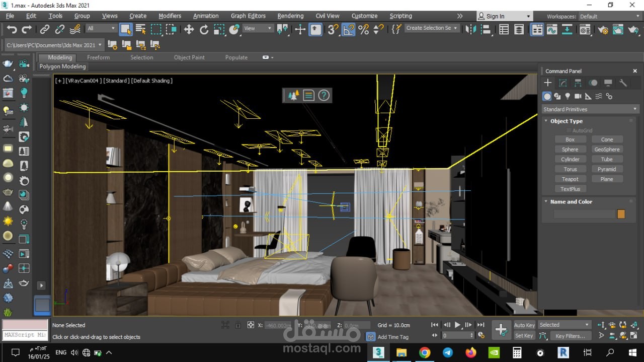
Task: Toggle Auto Key animation mode
Action: (x=524, y=325)
